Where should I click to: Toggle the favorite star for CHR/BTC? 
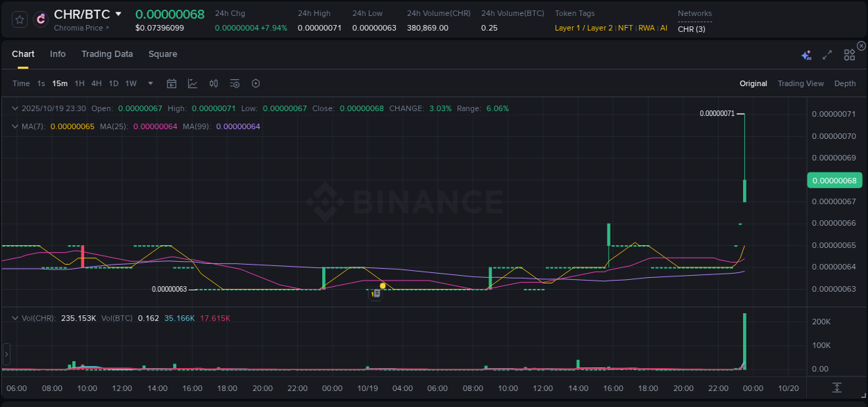coord(19,19)
